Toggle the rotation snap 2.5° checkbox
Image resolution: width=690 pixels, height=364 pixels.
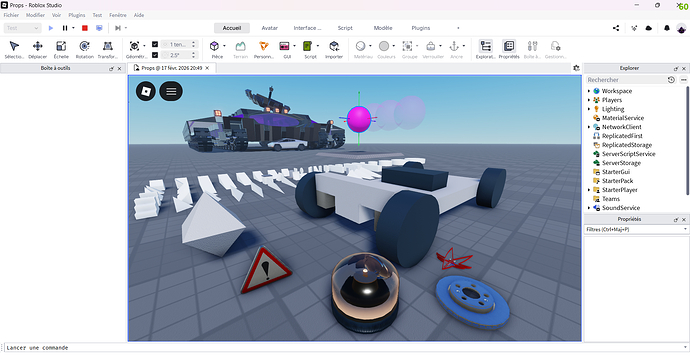tap(155, 55)
